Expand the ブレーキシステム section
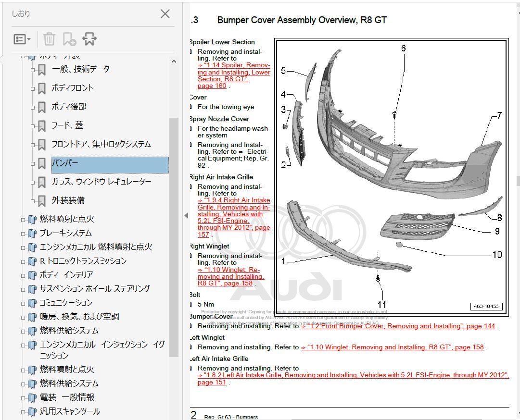The image size is (520, 420). point(23,234)
